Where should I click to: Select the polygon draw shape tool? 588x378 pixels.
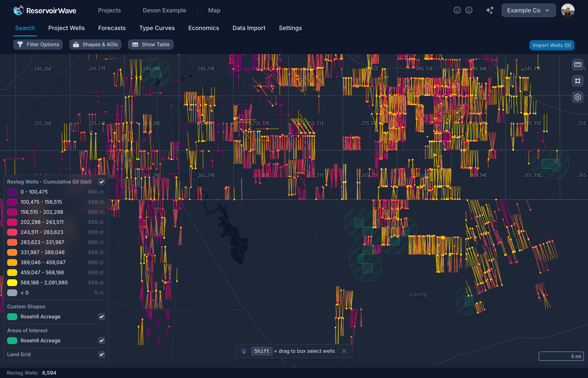click(577, 81)
